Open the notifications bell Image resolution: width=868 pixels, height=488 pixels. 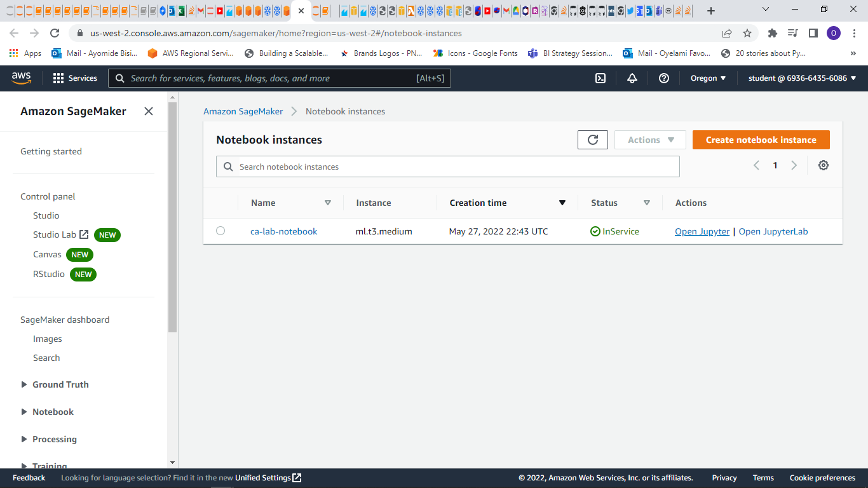click(x=632, y=78)
